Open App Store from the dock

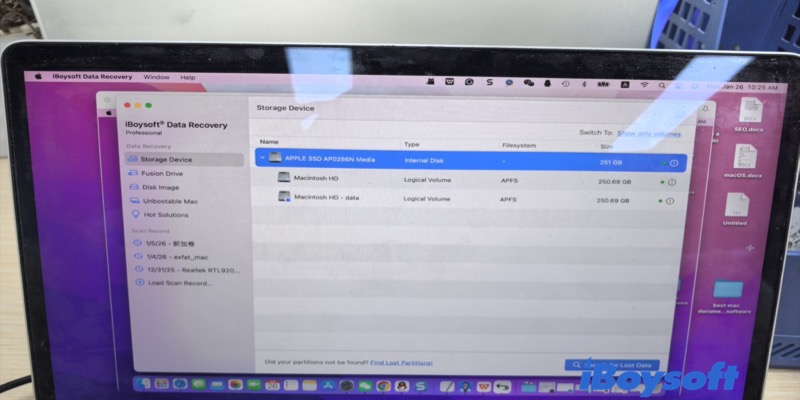pos(328,386)
